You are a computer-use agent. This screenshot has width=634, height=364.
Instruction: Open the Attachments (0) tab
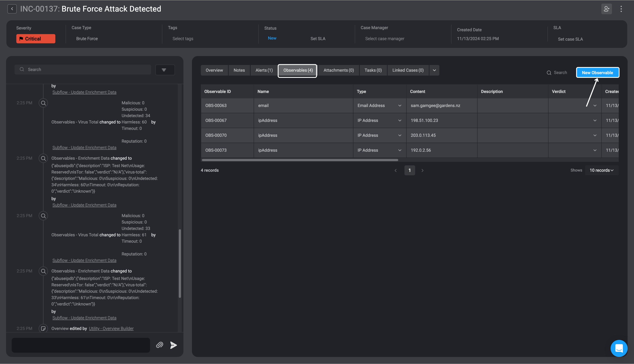click(x=339, y=70)
